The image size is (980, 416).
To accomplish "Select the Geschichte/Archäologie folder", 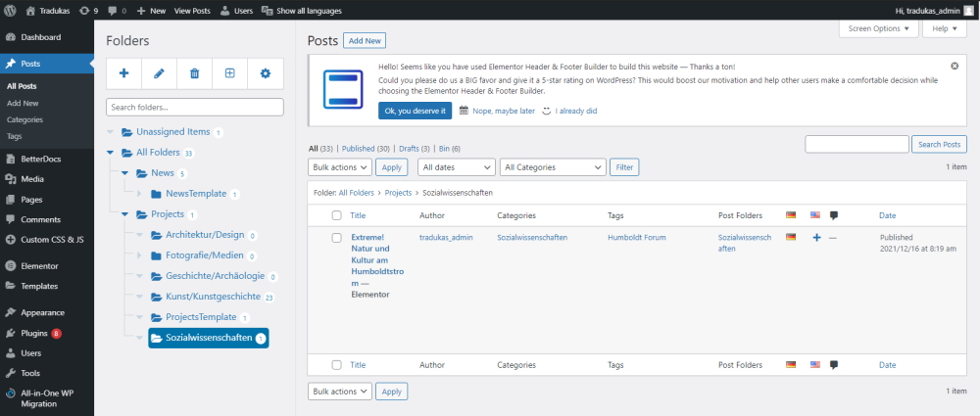I will tap(215, 276).
